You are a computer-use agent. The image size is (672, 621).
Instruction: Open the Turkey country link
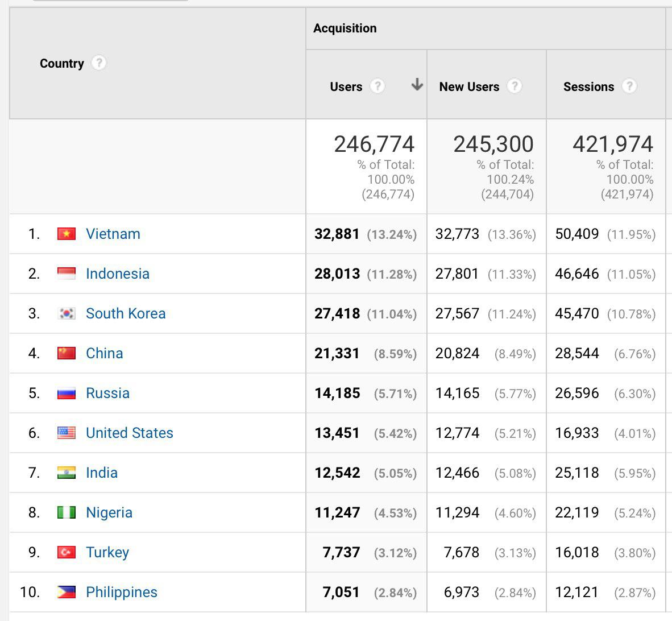(x=107, y=552)
